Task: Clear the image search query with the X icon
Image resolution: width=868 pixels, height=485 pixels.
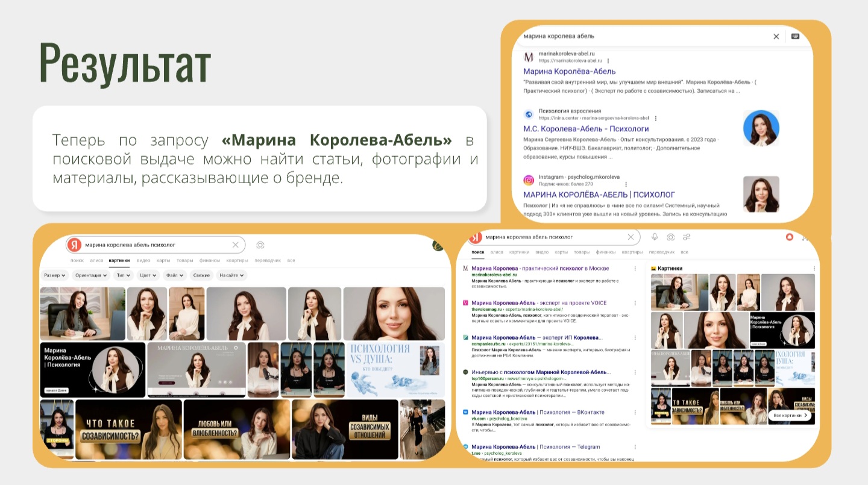Action: click(x=236, y=245)
